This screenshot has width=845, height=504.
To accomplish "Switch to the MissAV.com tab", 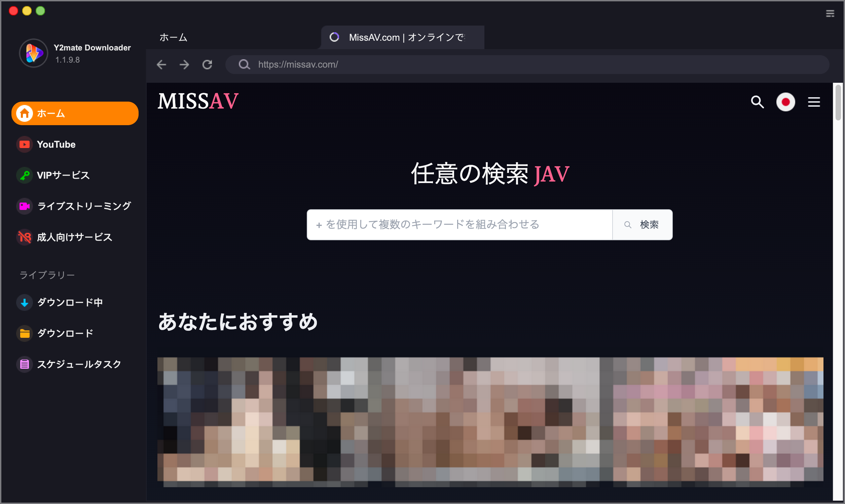I will pos(403,37).
